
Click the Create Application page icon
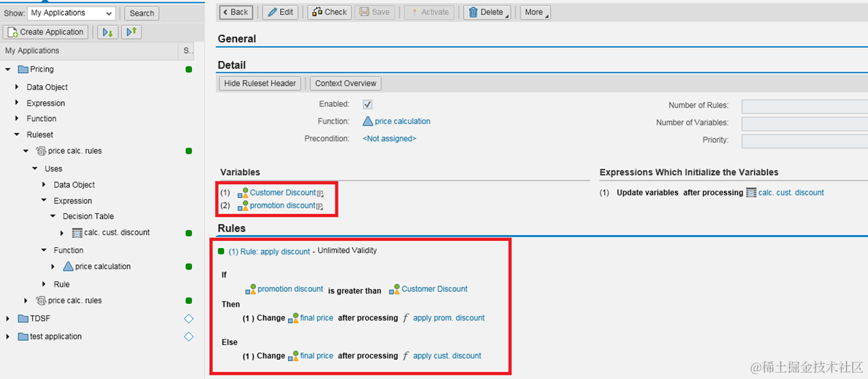13,32
